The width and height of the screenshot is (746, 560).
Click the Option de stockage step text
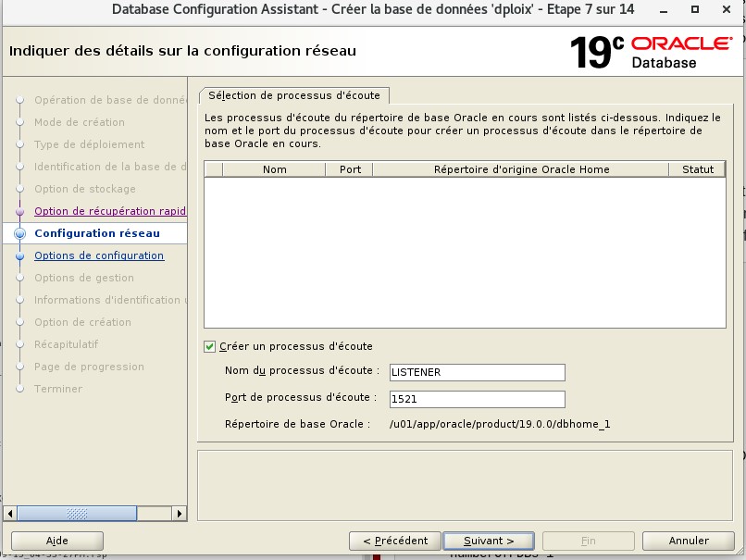84,189
